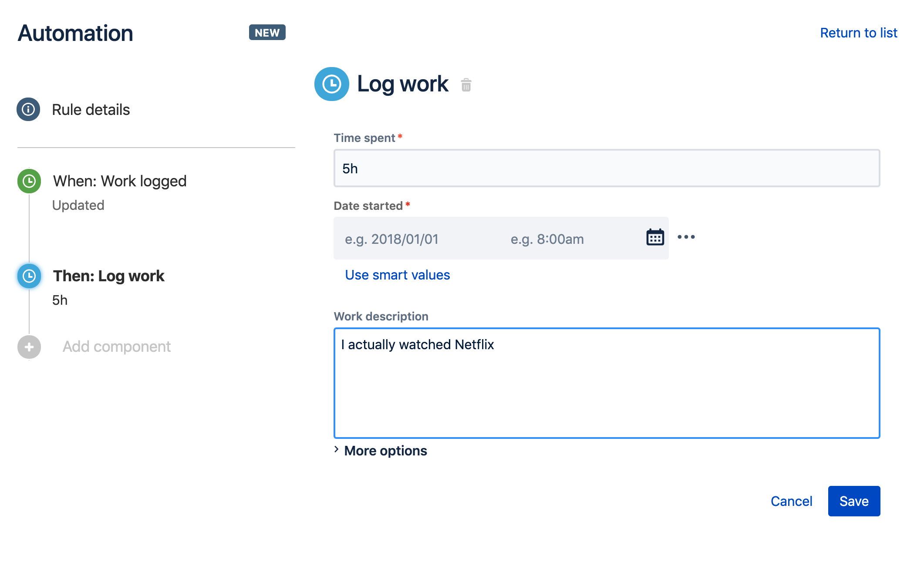Screen dimensions: 924x566
Task: Click Return to list link
Action: pos(859,33)
